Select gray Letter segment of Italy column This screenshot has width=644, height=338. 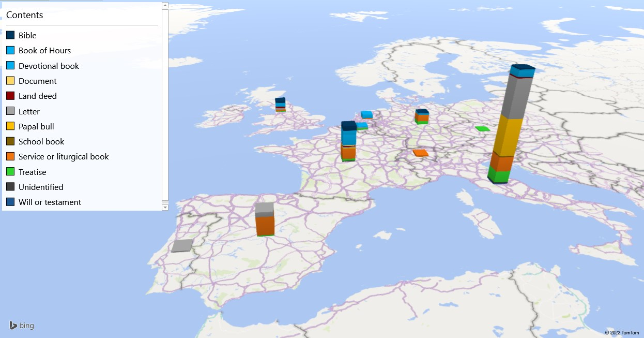[517, 97]
